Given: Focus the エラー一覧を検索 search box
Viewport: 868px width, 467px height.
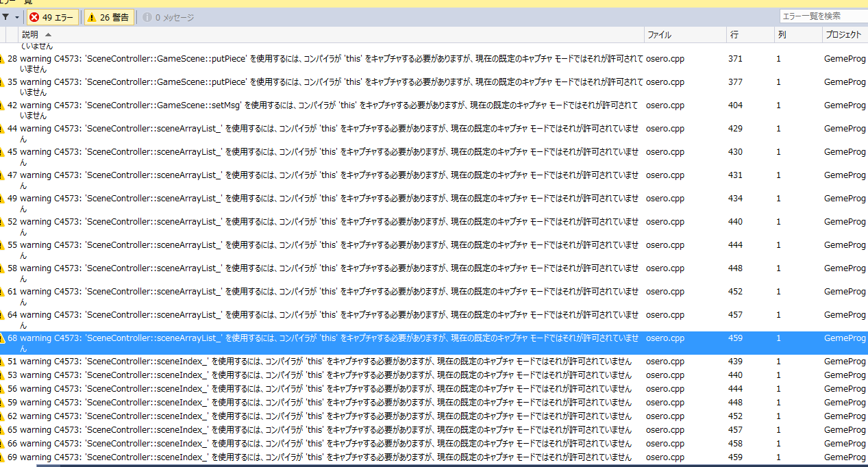Looking at the screenshot, I should (x=822, y=16).
